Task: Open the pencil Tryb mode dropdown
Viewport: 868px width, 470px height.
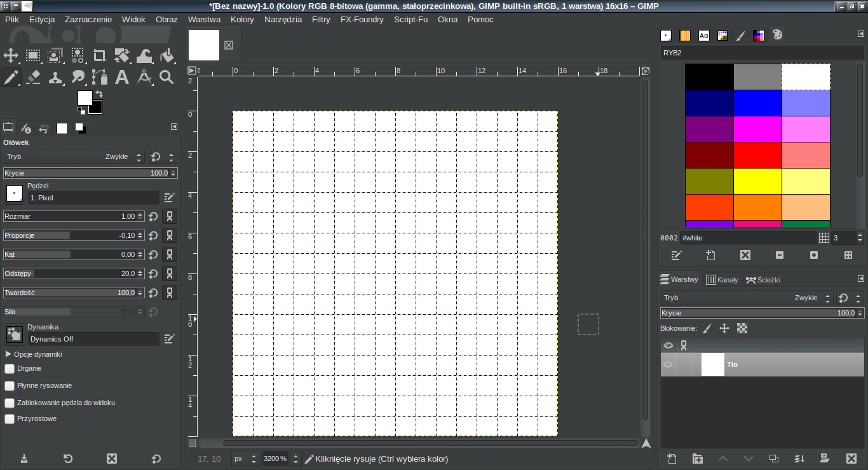Action: (x=74, y=156)
